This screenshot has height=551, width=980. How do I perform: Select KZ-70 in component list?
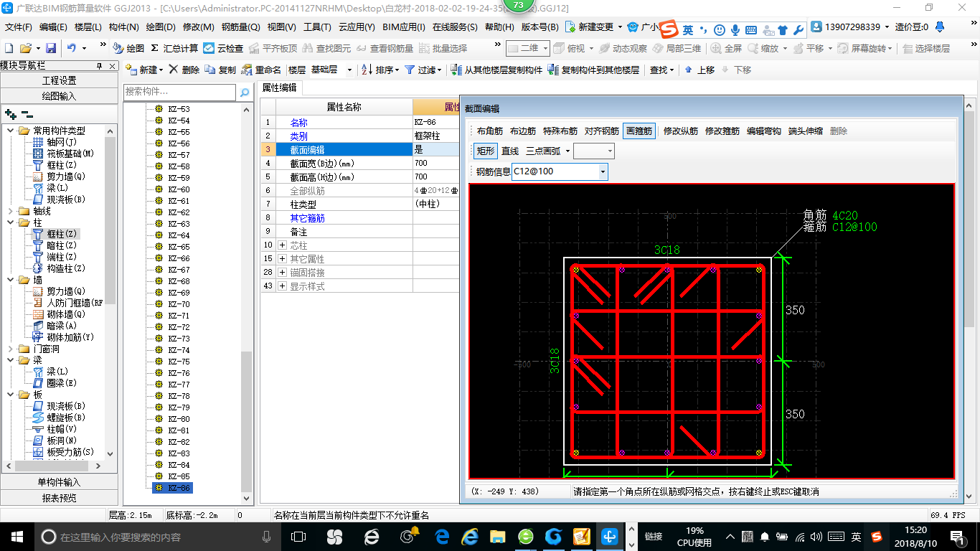coord(179,304)
